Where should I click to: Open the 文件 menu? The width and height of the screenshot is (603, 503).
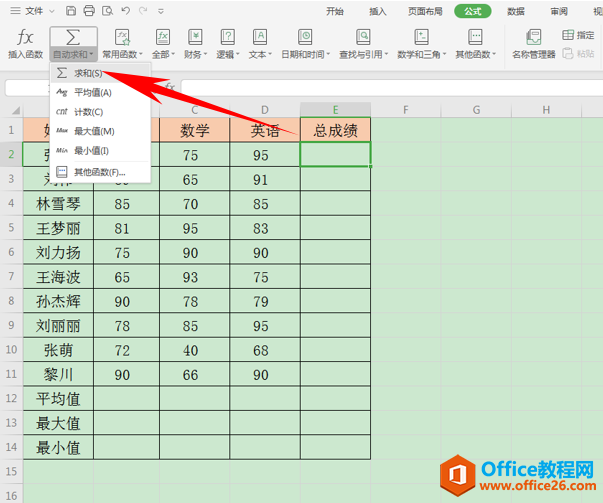coord(34,11)
